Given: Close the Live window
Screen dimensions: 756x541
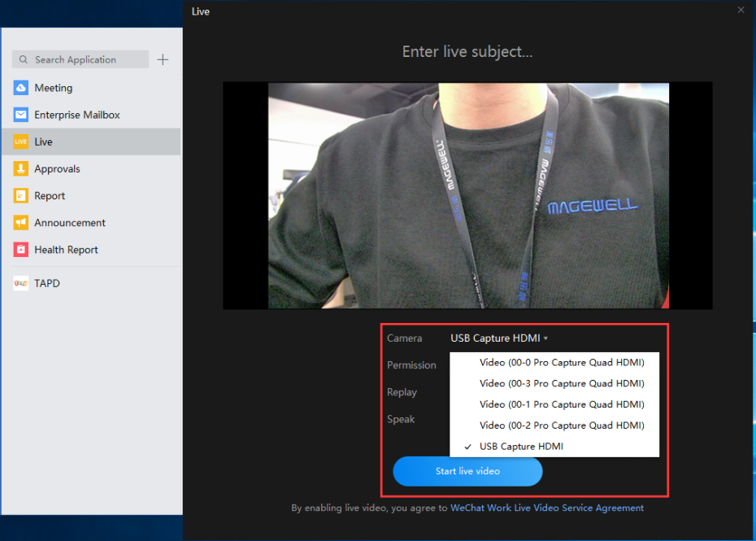Looking at the screenshot, I should coord(741,10).
